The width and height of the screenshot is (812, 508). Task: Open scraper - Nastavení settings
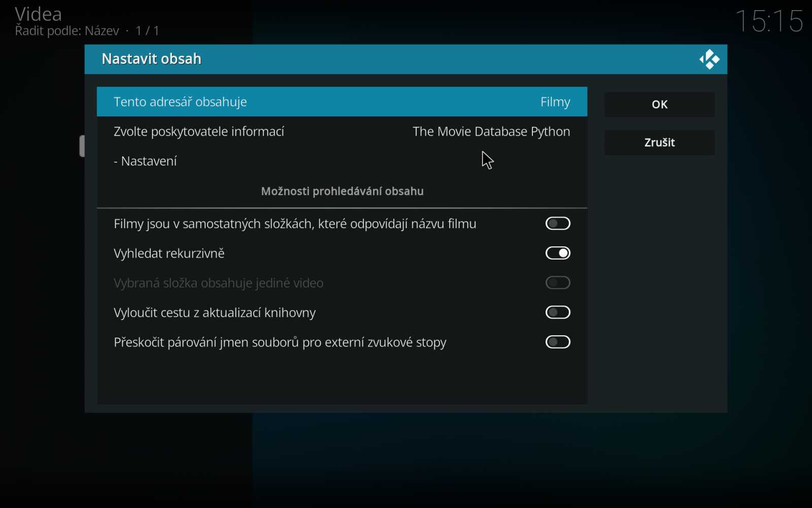[x=342, y=161]
